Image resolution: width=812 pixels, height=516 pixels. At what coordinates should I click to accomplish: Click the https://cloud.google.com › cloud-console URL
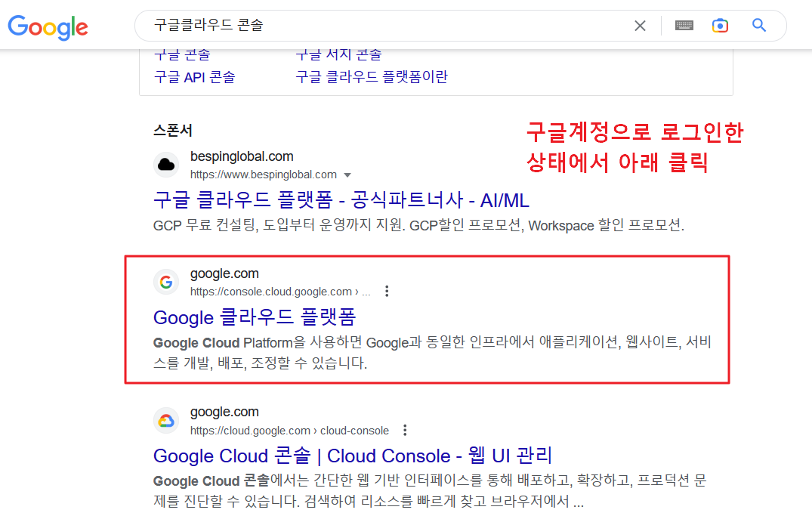click(x=289, y=431)
